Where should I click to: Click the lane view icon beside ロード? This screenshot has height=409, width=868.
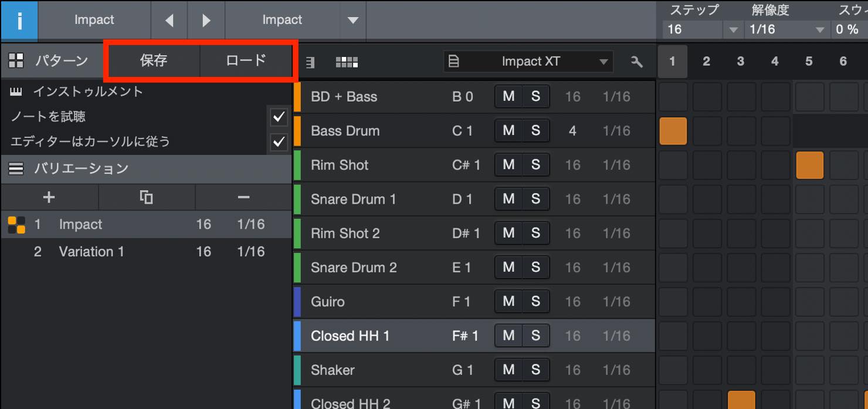pos(310,62)
